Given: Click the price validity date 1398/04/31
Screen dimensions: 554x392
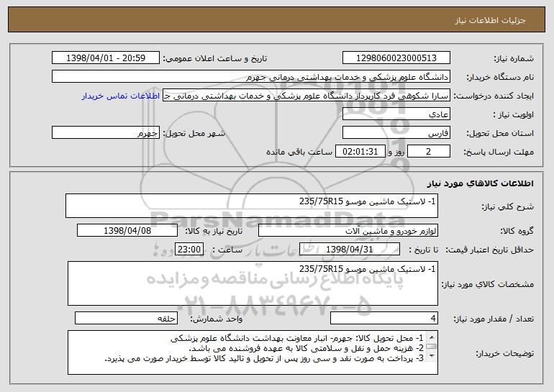Looking at the screenshot, I should point(350,249).
